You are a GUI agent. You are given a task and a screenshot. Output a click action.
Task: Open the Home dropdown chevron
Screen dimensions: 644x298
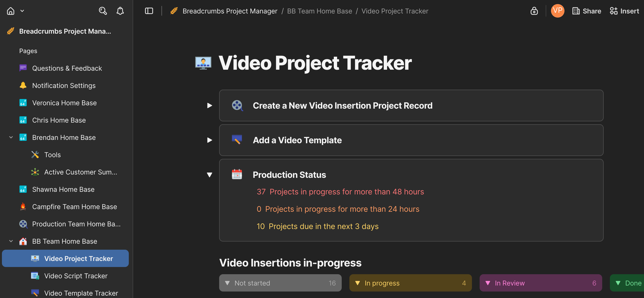(x=22, y=11)
